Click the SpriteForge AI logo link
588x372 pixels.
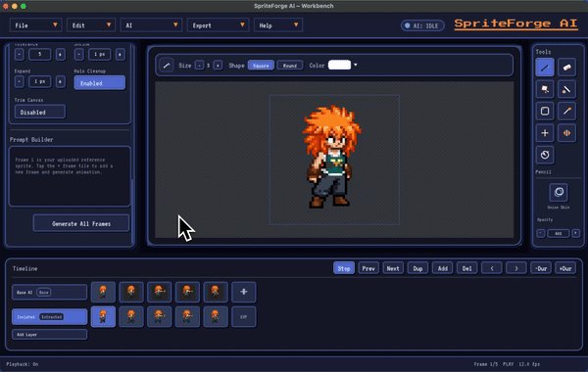(516, 23)
